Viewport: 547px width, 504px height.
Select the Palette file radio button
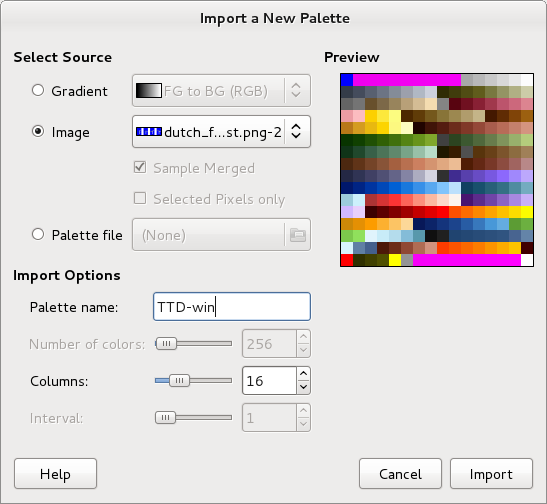point(38,234)
